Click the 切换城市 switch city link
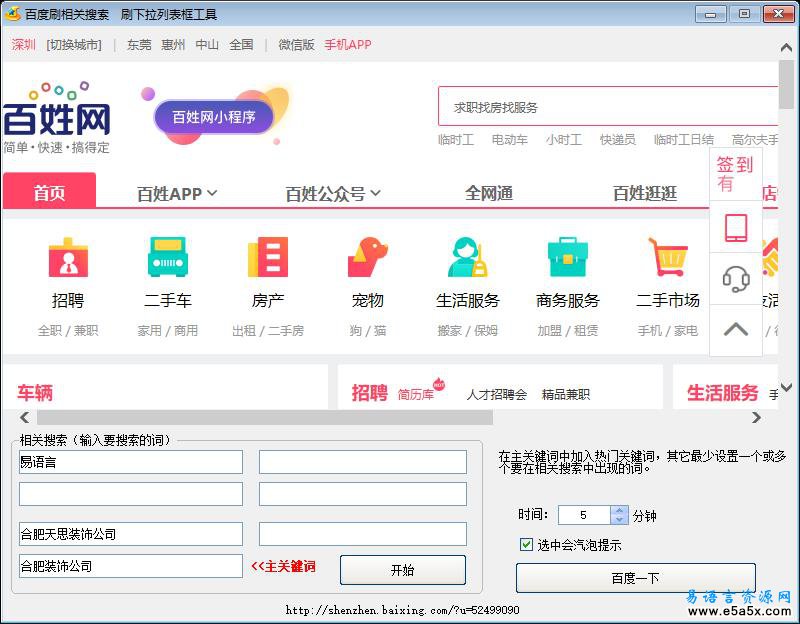 click(74, 45)
